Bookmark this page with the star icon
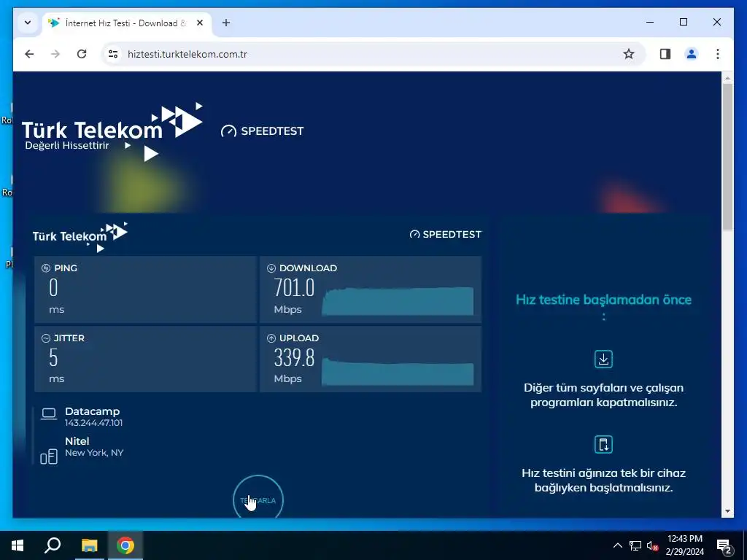This screenshot has height=560, width=747. pos(629,54)
